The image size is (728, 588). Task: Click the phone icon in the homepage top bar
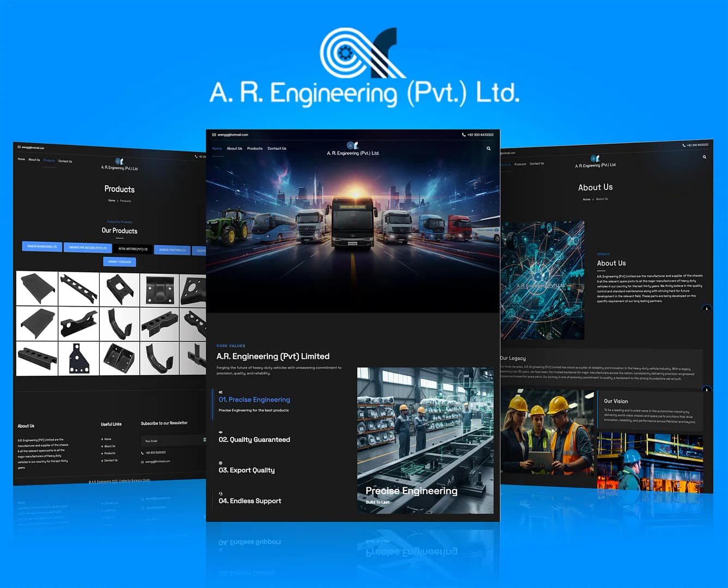(x=463, y=134)
